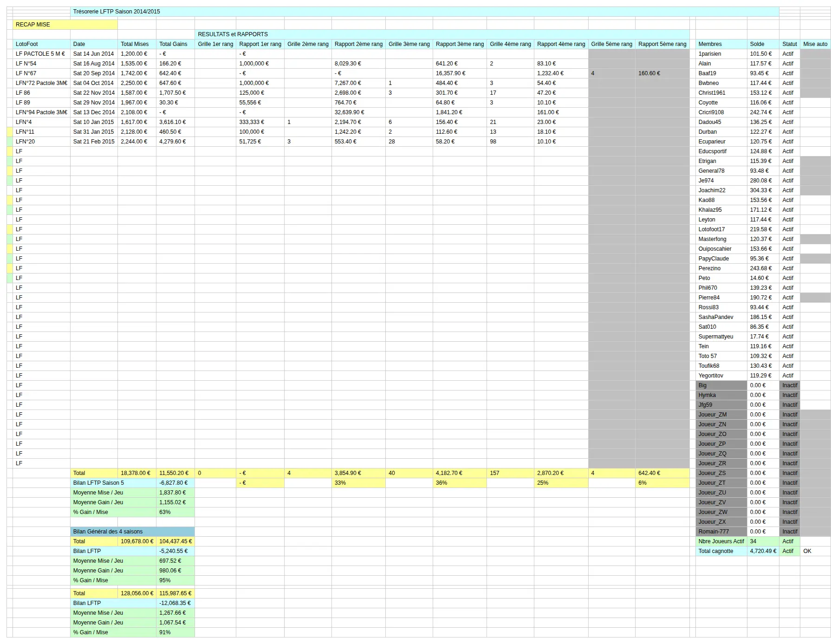
Task: Select the '16,357.90 €' rapport value
Action: [x=460, y=73]
